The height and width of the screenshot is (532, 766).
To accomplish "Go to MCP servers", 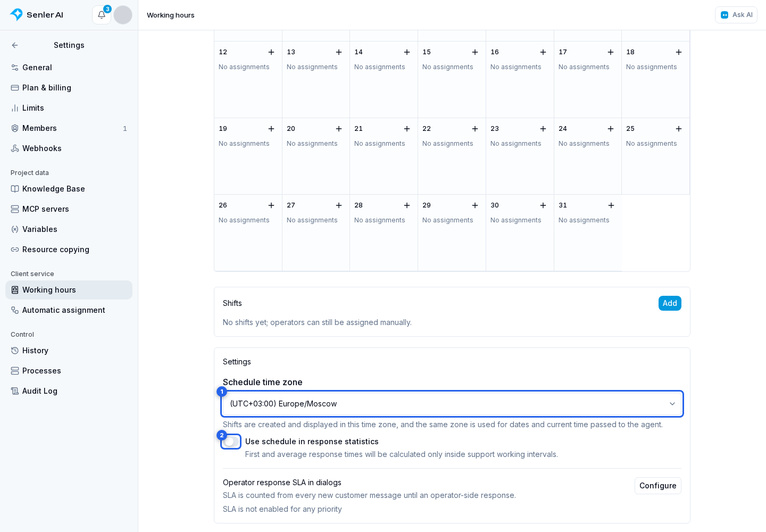I will click(x=69, y=209).
